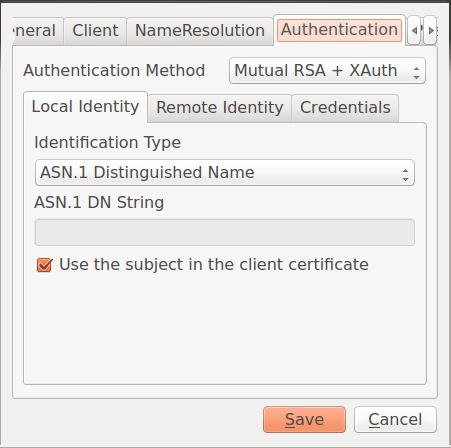Click the Identification Type combo arrows
This screenshot has height=448, width=451.
pos(405,174)
